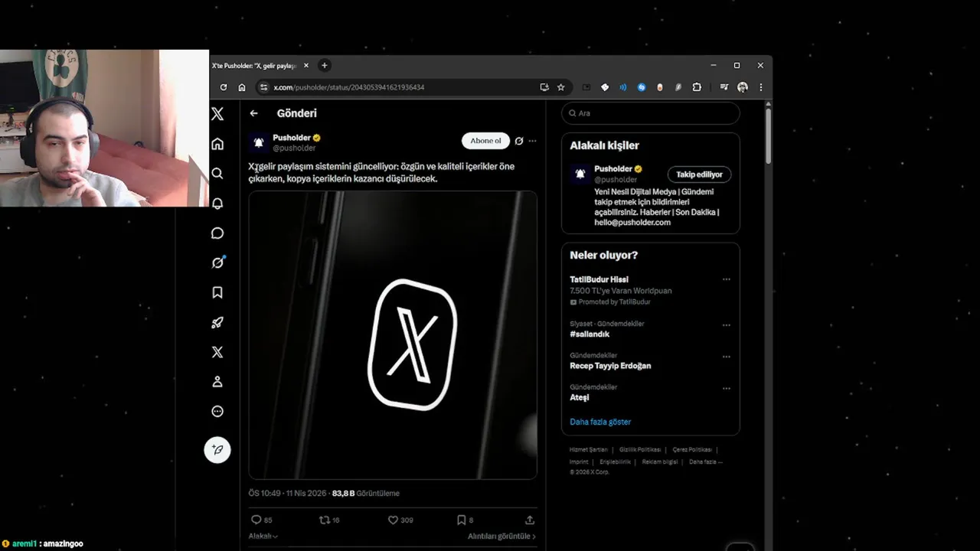Open Grok icon in left sidebar

[217, 262]
